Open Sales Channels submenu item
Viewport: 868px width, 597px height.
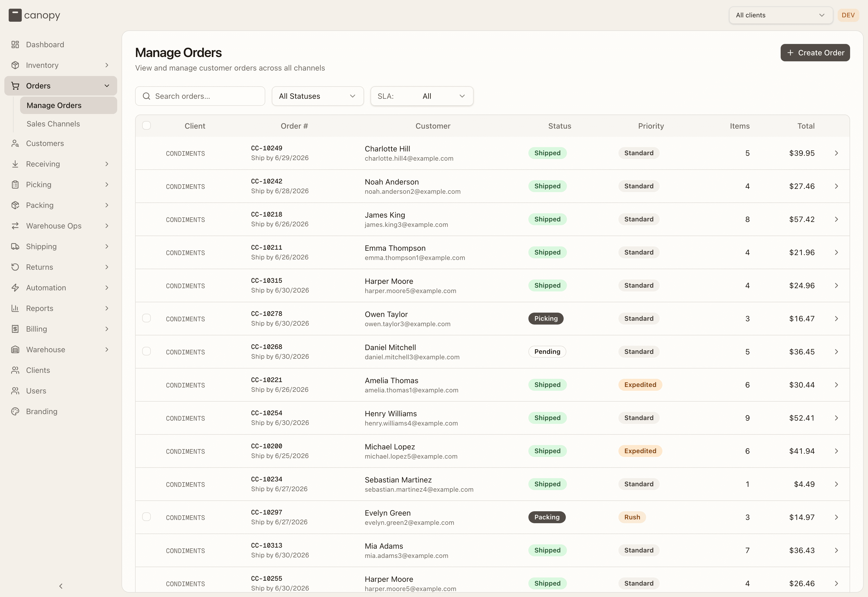click(x=68, y=124)
